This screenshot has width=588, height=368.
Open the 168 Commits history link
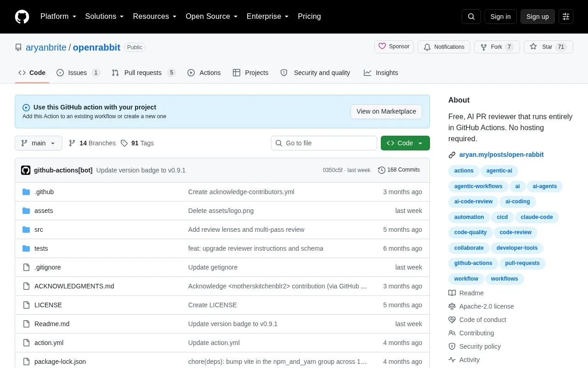pyautogui.click(x=399, y=170)
